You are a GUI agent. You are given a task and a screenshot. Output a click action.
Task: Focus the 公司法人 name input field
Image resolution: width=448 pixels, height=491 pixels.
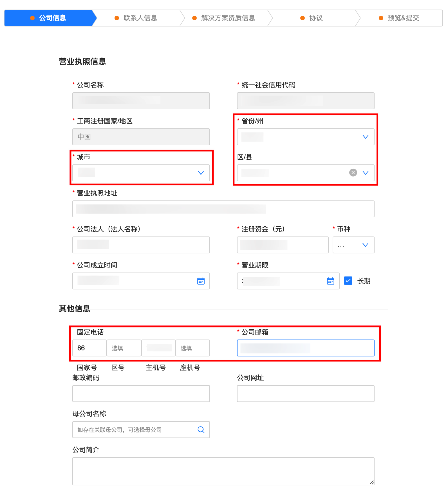(141, 245)
